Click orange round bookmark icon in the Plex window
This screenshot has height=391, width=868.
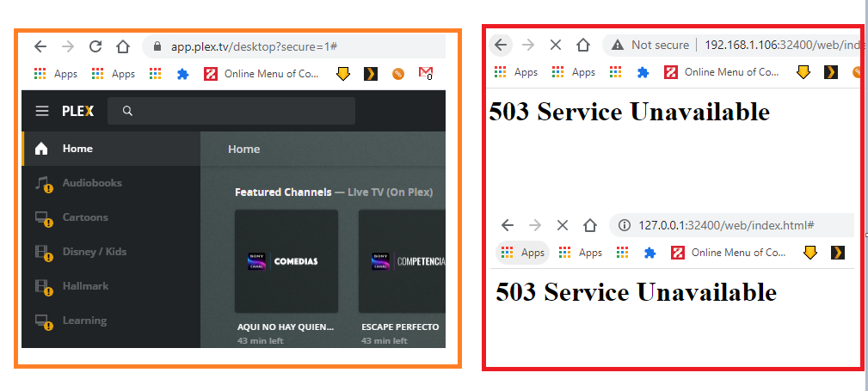398,74
